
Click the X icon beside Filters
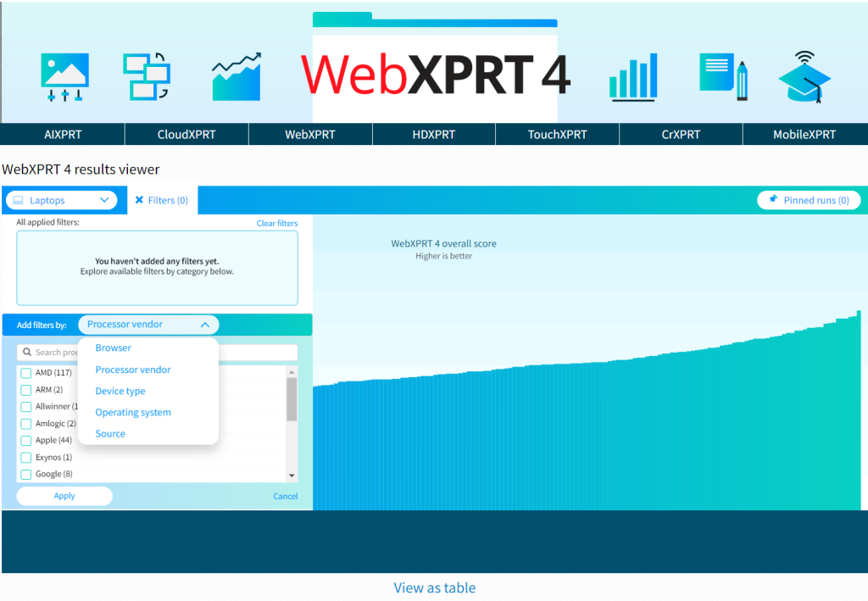(140, 200)
